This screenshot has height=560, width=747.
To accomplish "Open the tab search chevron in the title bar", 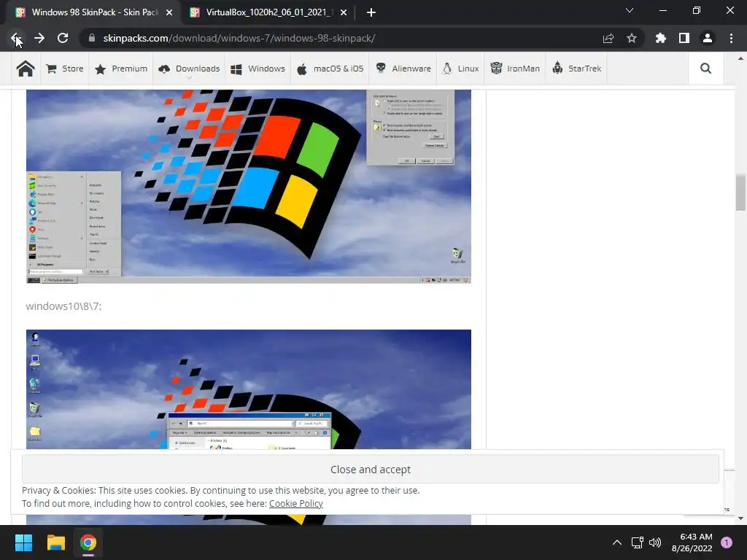I will (630, 10).
